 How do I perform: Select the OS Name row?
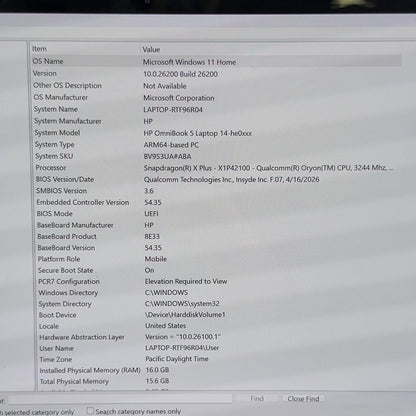coord(216,62)
